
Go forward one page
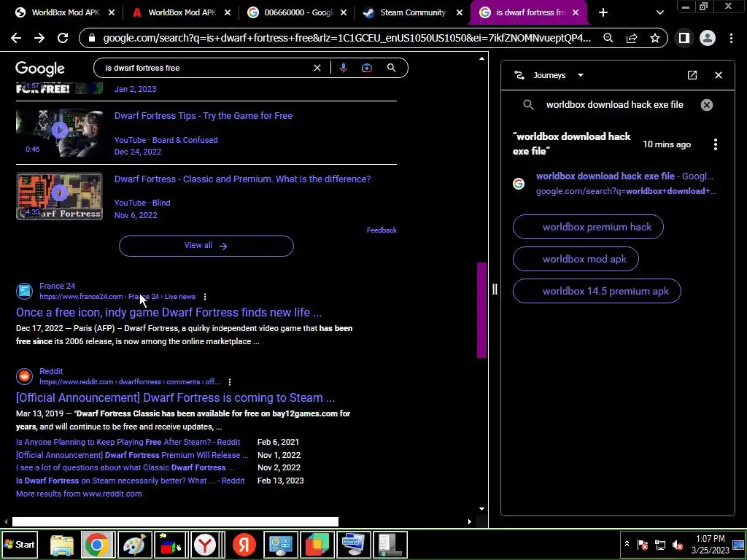click(39, 38)
